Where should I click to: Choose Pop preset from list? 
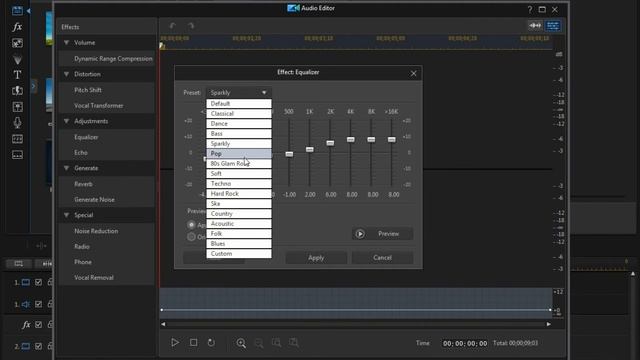[239, 153]
